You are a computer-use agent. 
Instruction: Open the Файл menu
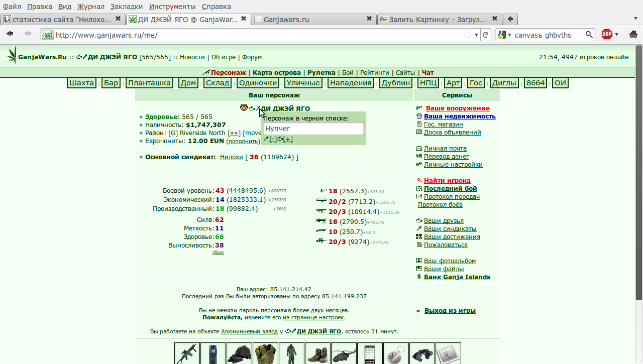pyautogui.click(x=12, y=7)
